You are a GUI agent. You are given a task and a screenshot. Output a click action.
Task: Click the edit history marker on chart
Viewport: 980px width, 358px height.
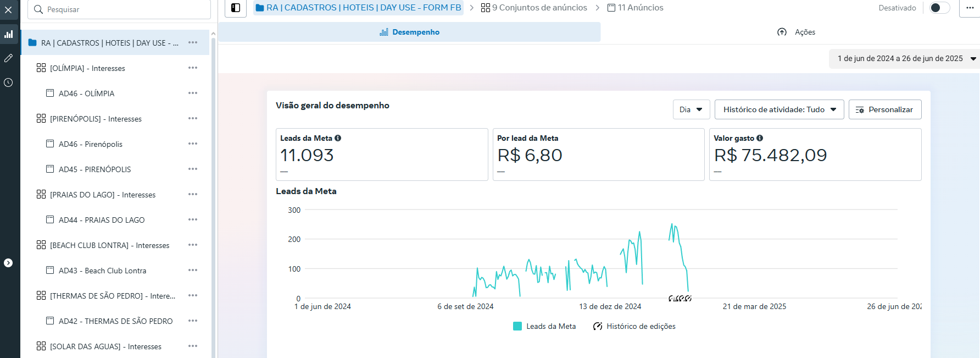pos(680,299)
